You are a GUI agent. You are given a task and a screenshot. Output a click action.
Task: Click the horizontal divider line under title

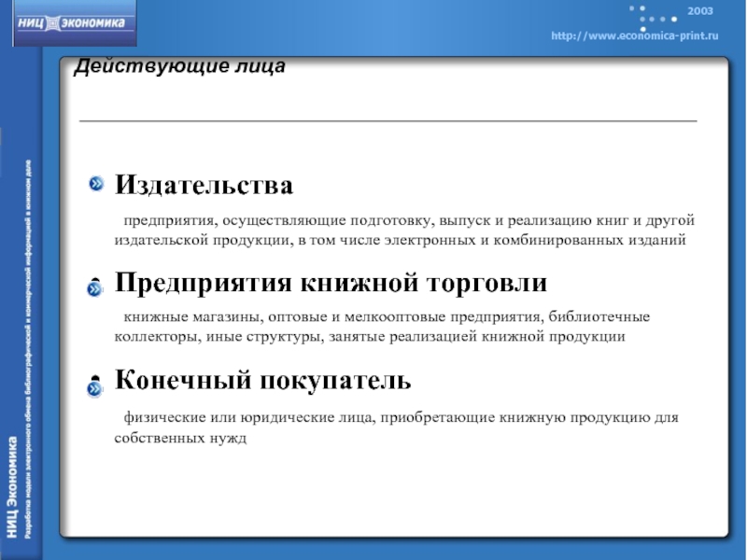click(388, 121)
